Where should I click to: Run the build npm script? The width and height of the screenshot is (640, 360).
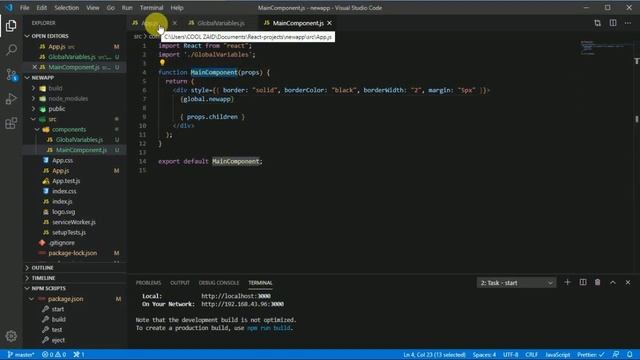(58, 319)
